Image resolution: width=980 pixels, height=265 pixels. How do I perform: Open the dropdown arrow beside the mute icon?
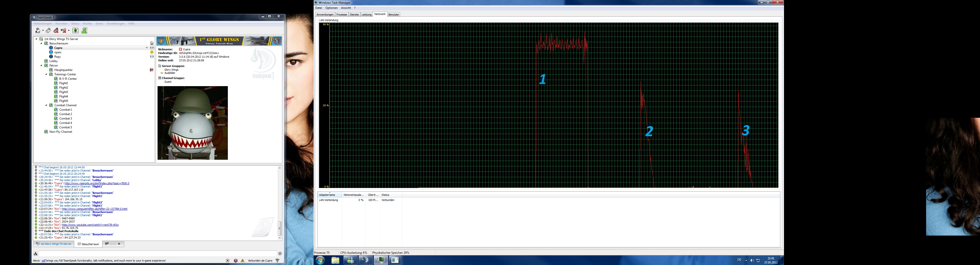pyautogui.click(x=69, y=31)
